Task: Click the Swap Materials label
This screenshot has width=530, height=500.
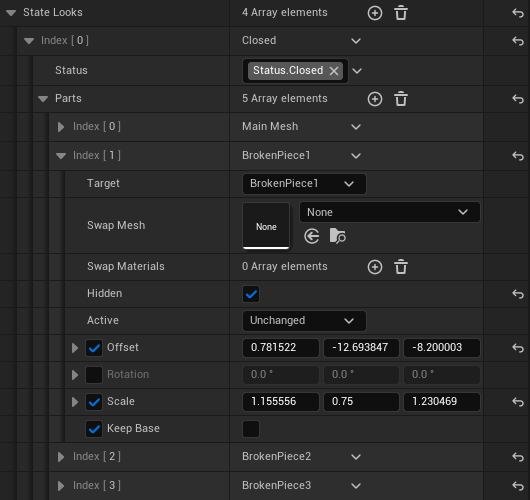Action: pos(126,267)
